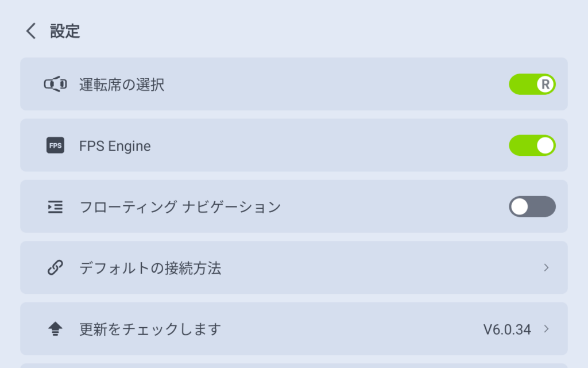This screenshot has height=368, width=588.
Task: Enable the フローティング ナビゲーション toggle
Action: pyautogui.click(x=532, y=206)
